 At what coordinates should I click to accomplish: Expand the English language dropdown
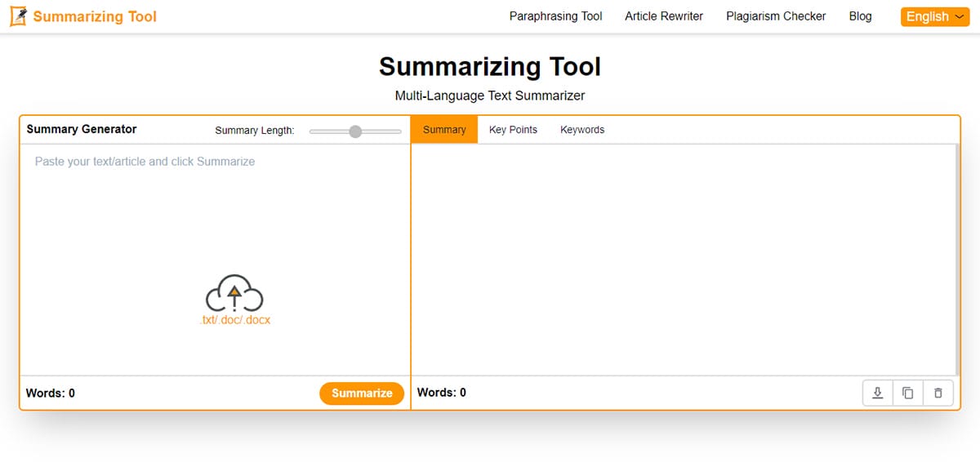click(934, 16)
